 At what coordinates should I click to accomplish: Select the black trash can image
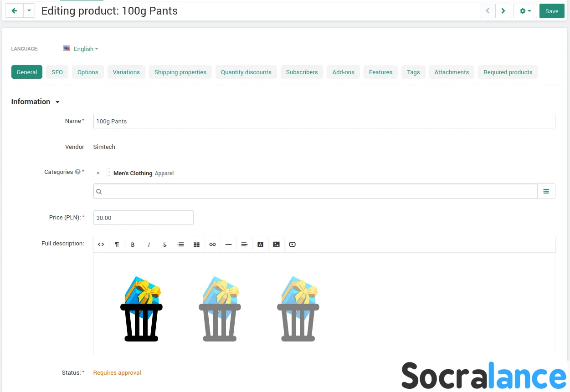141,309
